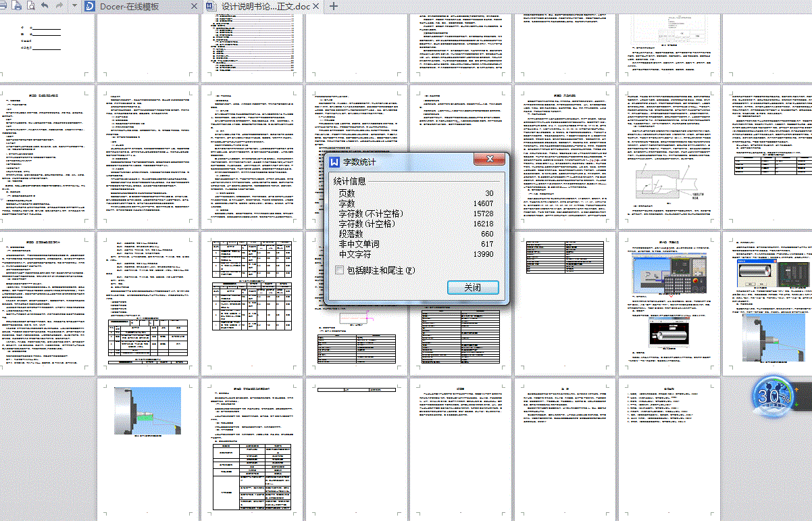This screenshot has height=521, width=812.
Task: Close the 设计说明书论...正文.doc tab
Action: [x=315, y=6]
